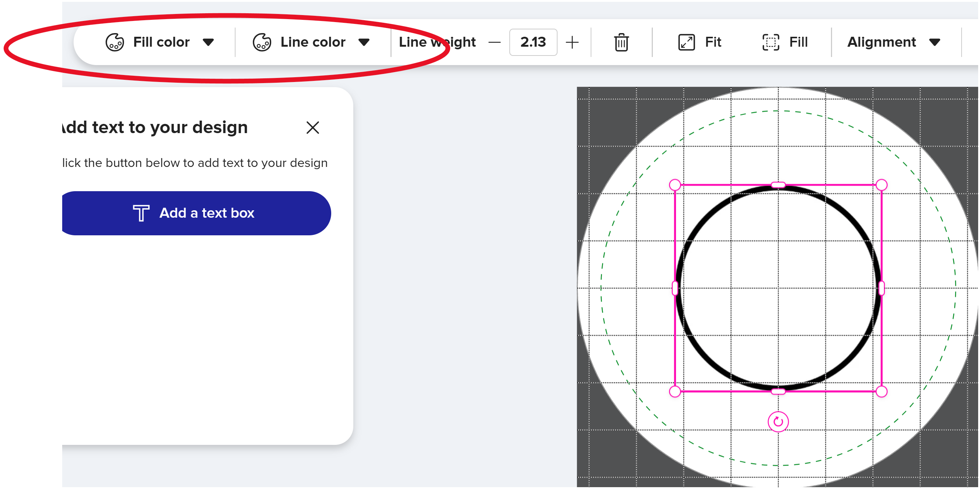This screenshot has height=489, width=980.
Task: Click the bottom middle pink resize handle
Action: (778, 392)
